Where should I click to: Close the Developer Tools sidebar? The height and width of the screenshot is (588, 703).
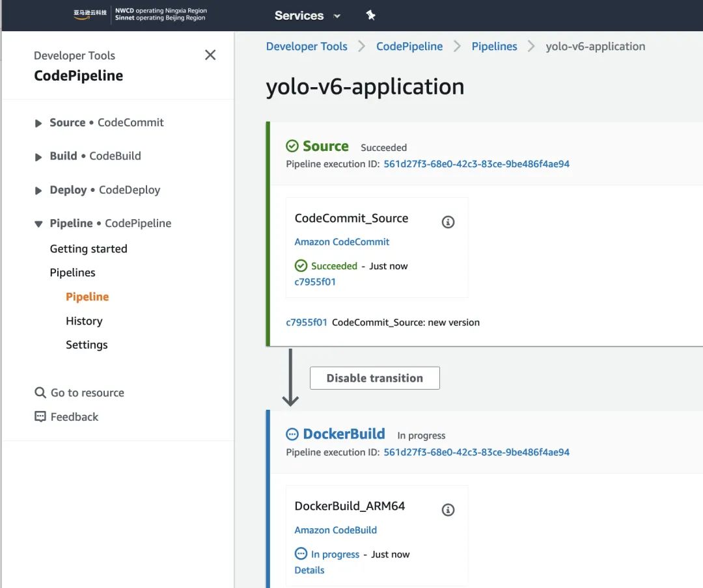click(x=210, y=55)
